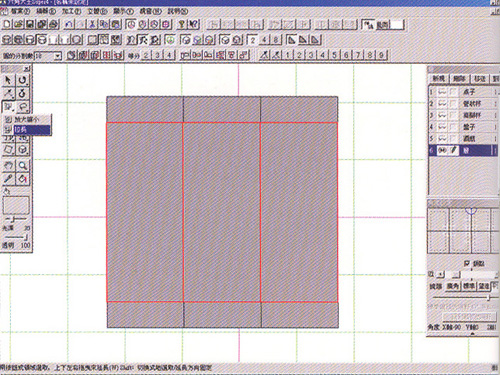Image resolution: width=500 pixels, height=375 pixels.
Task: Select the paint bucket tool in toolbox
Action: 23,179
